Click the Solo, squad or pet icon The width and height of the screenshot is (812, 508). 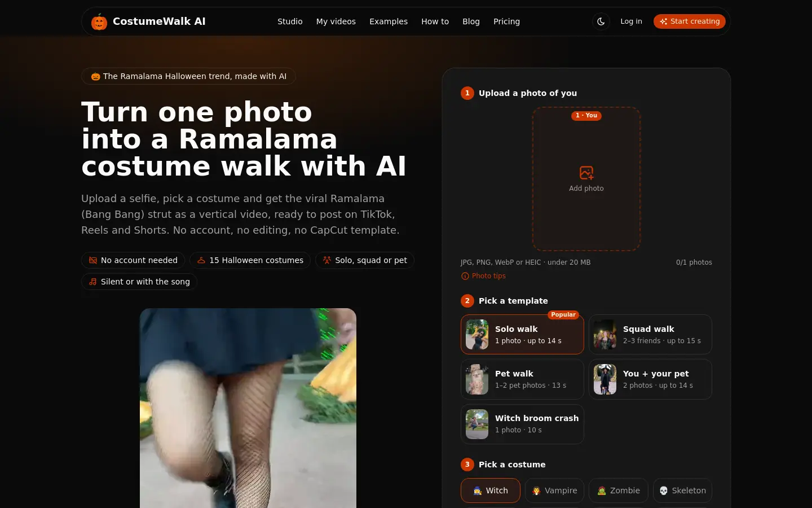pos(327,260)
